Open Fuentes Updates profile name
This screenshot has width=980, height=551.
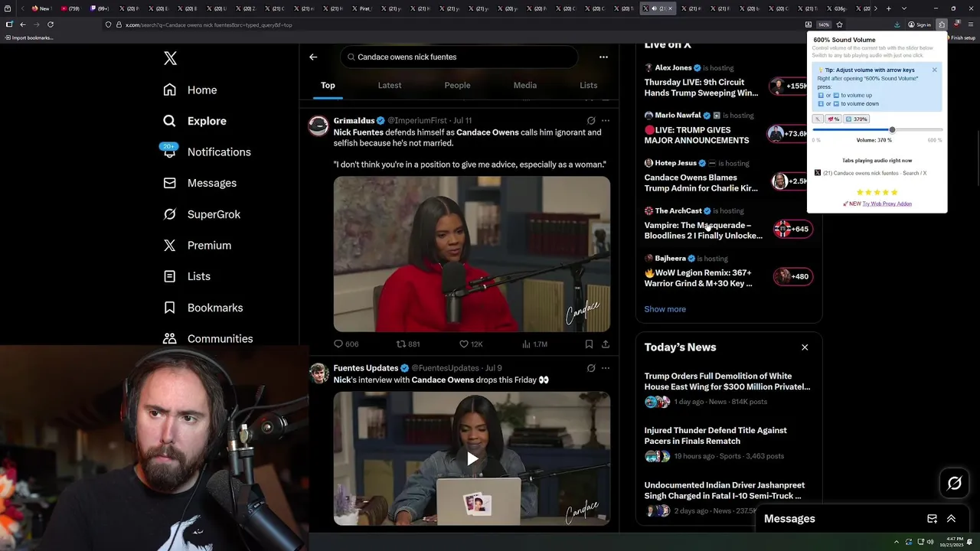(x=366, y=368)
